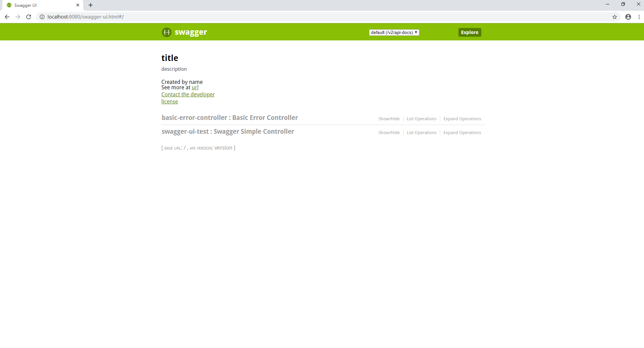Restore down the browser window
Viewport: 644px width, 348px height.
[623, 4]
